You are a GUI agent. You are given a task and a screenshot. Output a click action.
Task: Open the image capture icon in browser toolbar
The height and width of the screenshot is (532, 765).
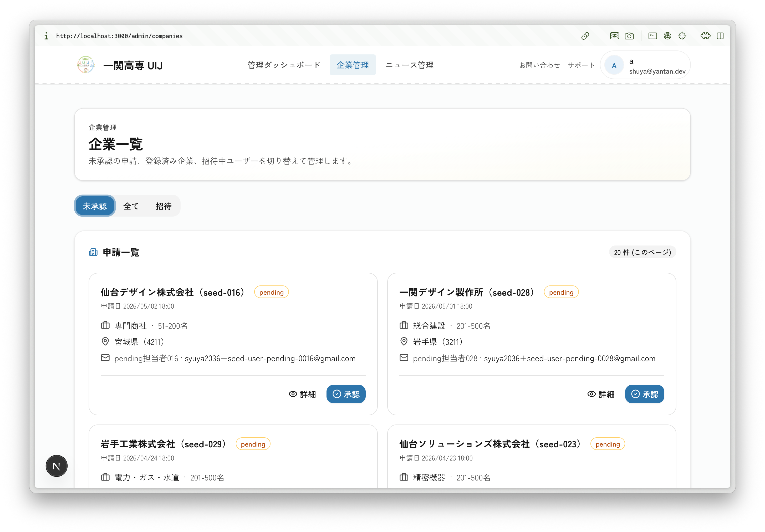614,36
